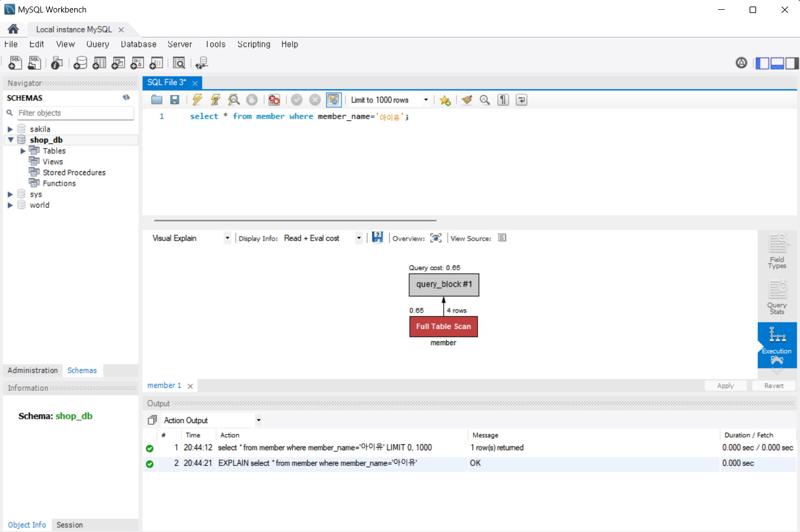Open the Database menu
800x532 pixels.
138,44
